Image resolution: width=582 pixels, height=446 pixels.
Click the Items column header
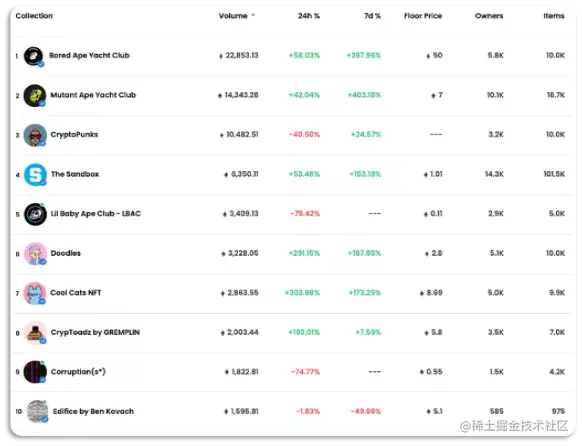(x=554, y=16)
